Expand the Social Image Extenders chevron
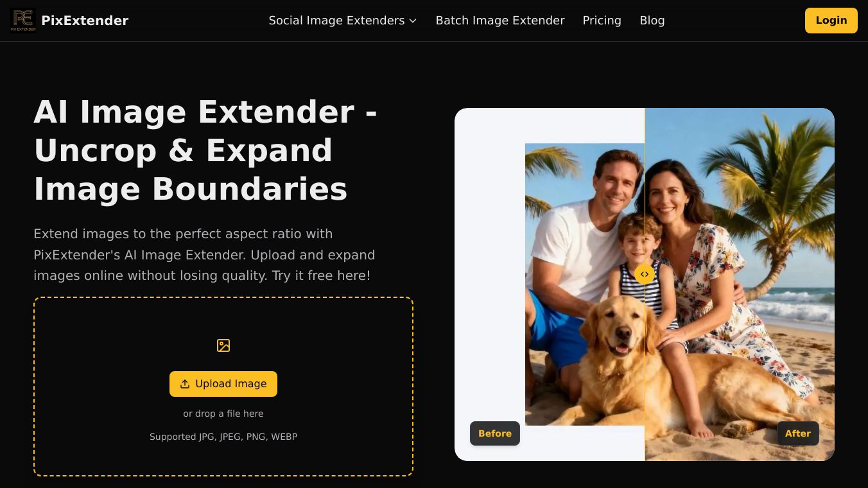The height and width of the screenshot is (488, 868). (x=413, y=21)
